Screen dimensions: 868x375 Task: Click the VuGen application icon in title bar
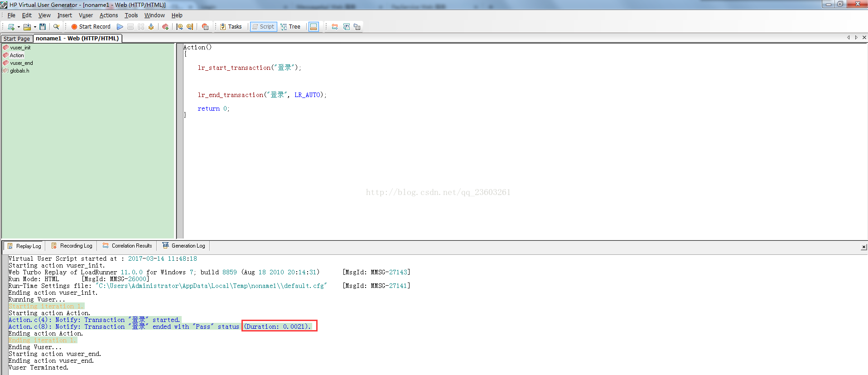click(4, 5)
